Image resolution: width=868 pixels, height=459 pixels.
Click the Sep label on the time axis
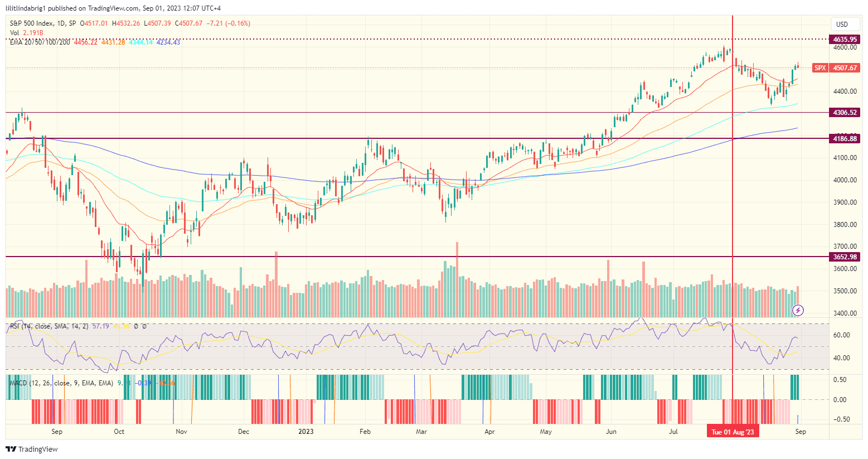(57, 431)
